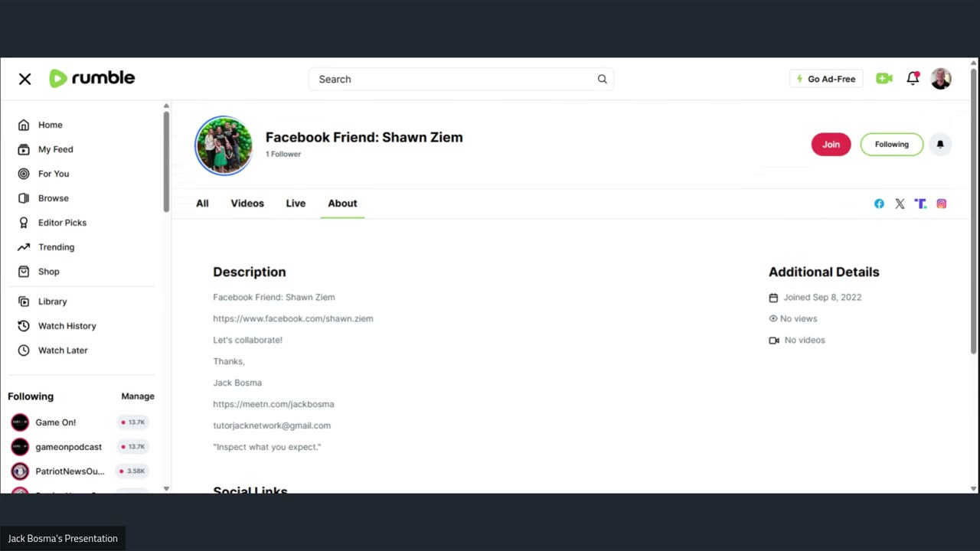This screenshot has height=551, width=980.
Task: Click the Game On! 13.7K viewers badge
Action: [132, 422]
